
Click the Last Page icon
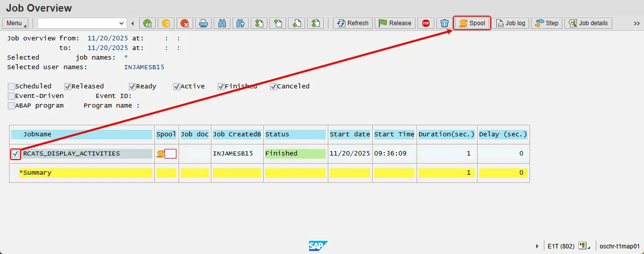pyautogui.click(x=315, y=23)
